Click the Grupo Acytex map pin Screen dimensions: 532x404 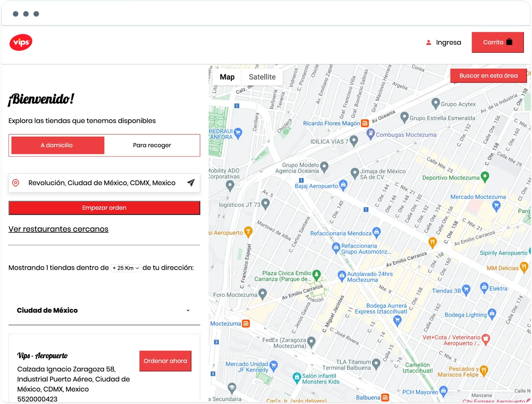tap(435, 103)
